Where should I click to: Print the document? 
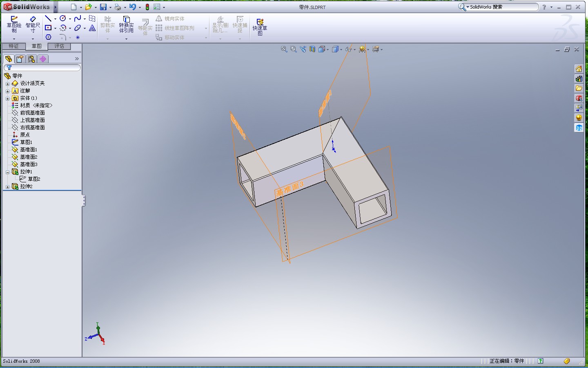click(x=118, y=7)
